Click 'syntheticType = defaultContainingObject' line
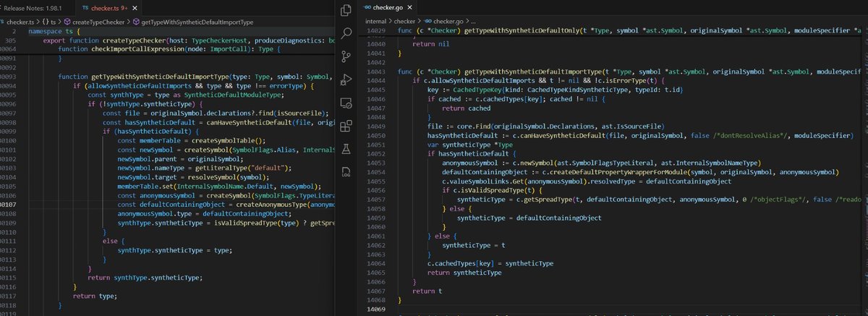Image resolution: width=868 pixels, height=316 pixels. (x=529, y=217)
